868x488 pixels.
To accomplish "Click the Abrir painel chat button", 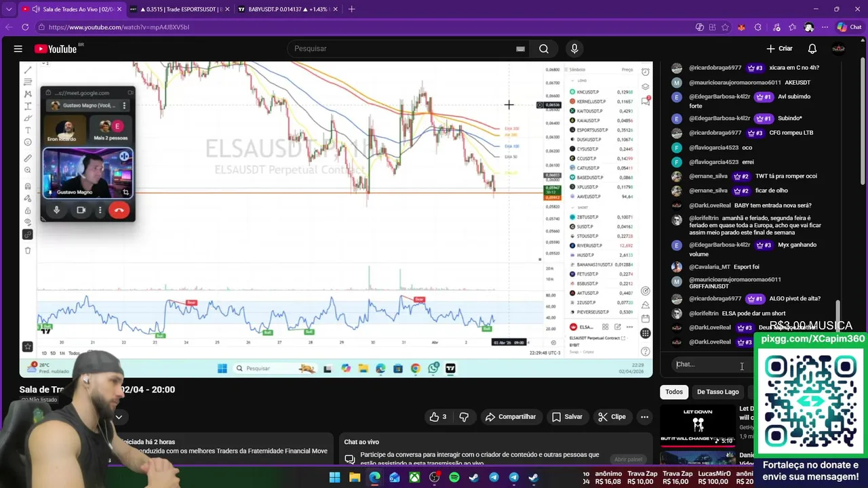I will tap(629, 459).
